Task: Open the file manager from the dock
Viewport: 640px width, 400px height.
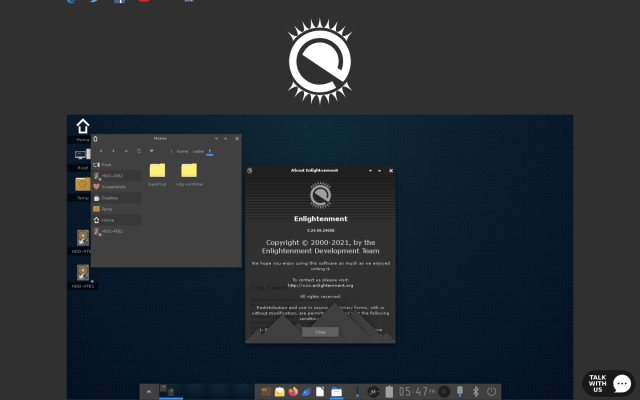Action: click(336, 392)
